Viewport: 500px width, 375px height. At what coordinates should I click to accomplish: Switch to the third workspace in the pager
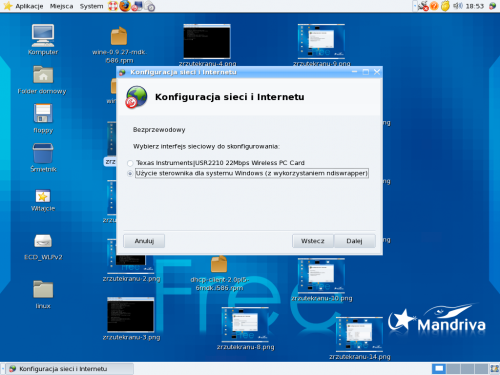tap(467, 369)
